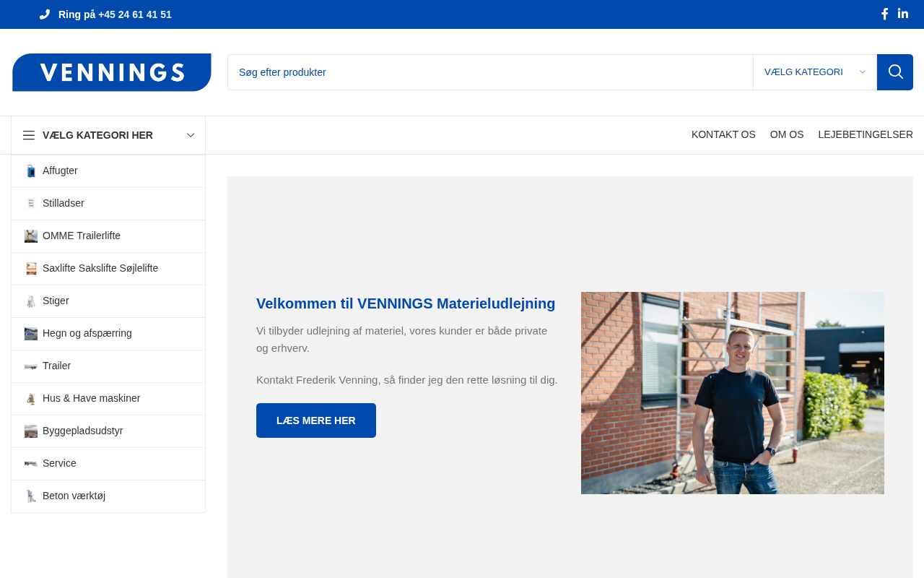Open the Service category
The width and height of the screenshot is (924, 578).
point(108,464)
